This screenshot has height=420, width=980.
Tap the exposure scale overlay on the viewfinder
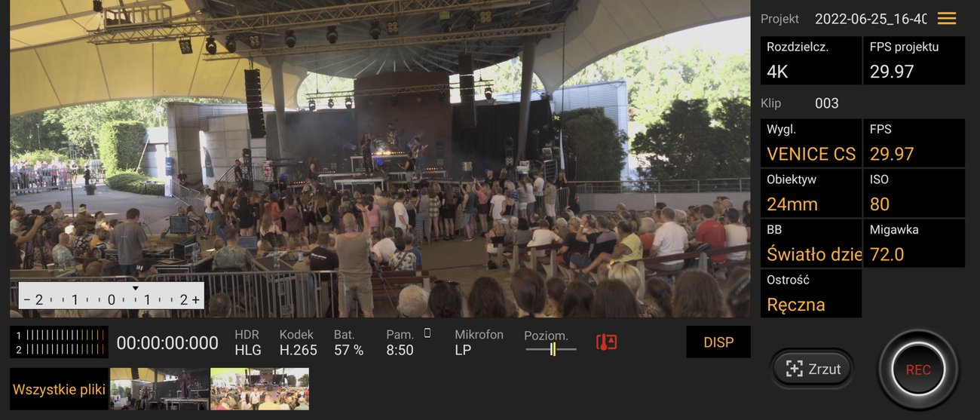[x=111, y=296]
